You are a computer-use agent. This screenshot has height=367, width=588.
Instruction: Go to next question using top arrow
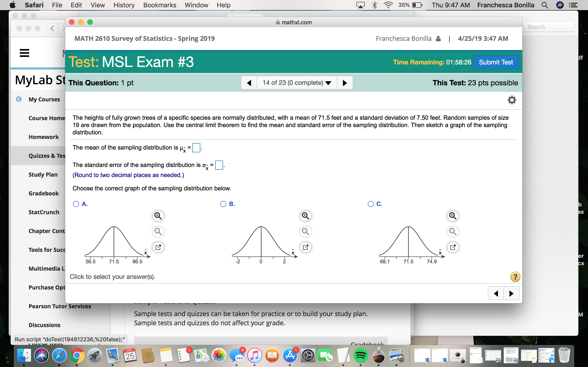point(345,83)
